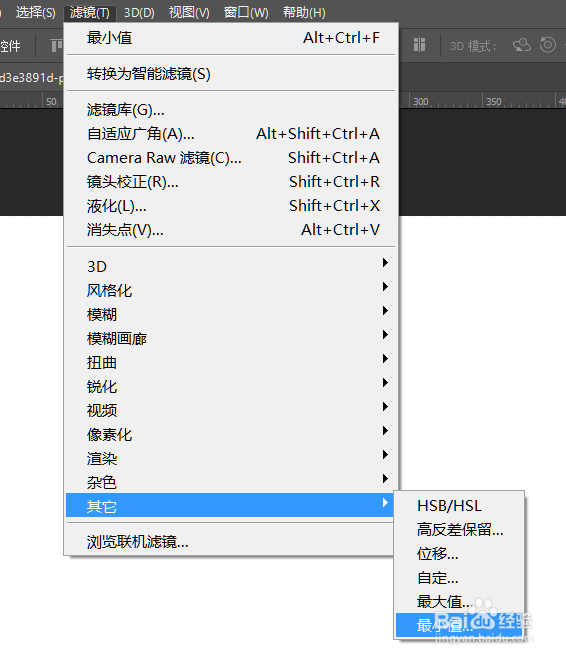Expand the 模糊画廊 submenu

231,338
